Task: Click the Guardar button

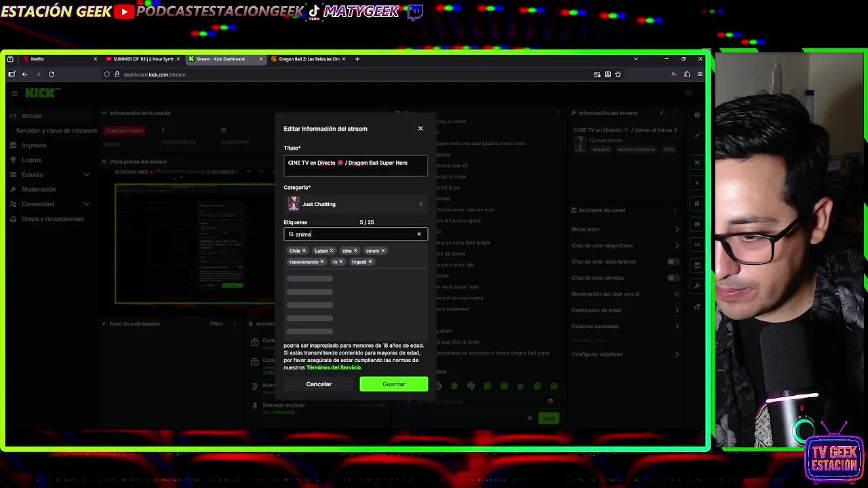Action: coord(394,384)
